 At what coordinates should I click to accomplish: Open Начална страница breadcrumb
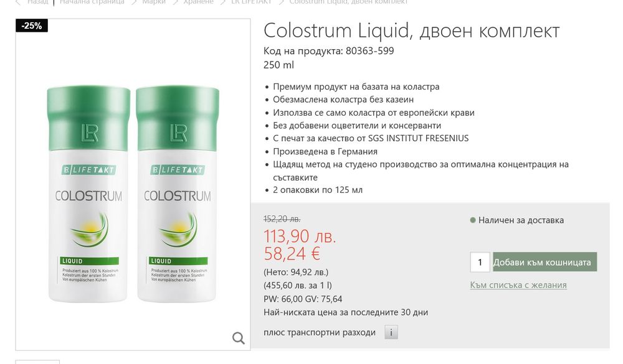92,2
